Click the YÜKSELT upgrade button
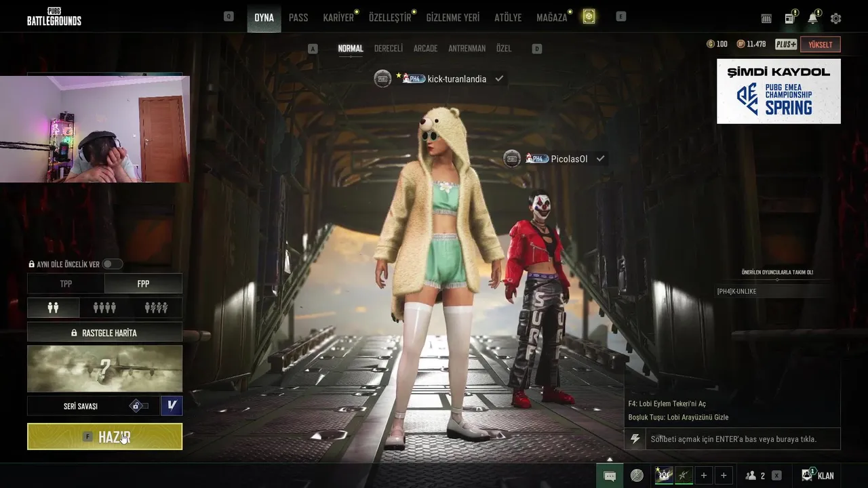This screenshot has width=868, height=488. click(821, 45)
